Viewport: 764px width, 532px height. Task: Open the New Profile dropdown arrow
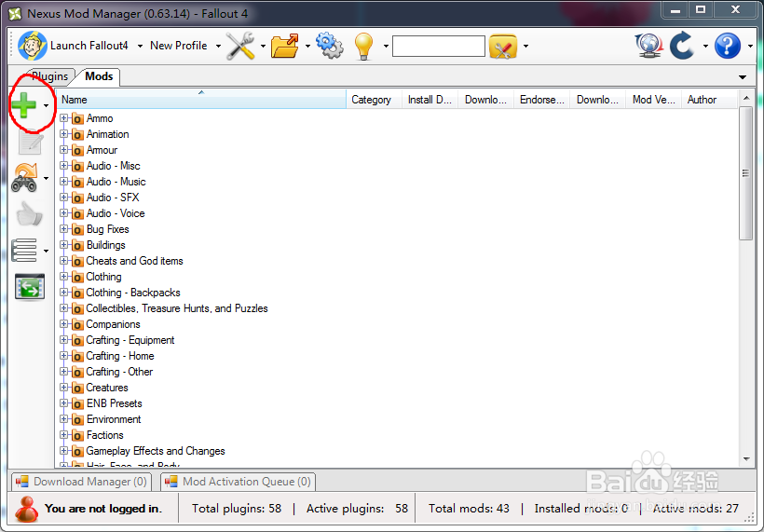(x=218, y=47)
